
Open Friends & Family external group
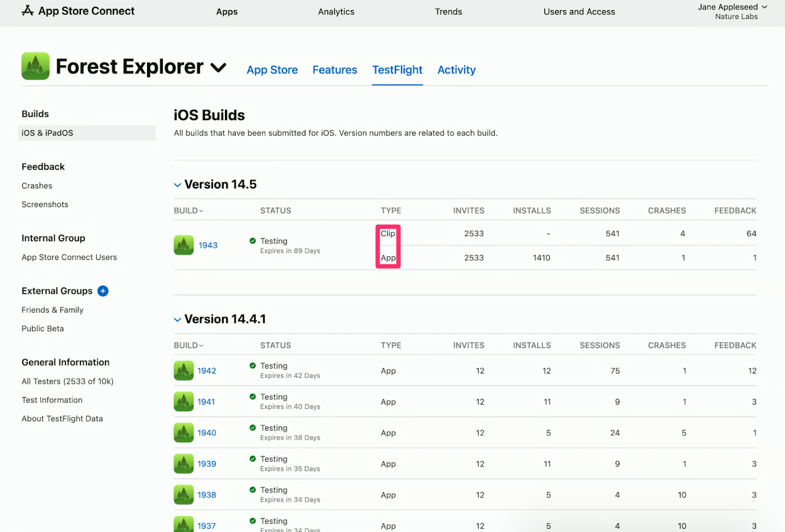[x=52, y=310]
